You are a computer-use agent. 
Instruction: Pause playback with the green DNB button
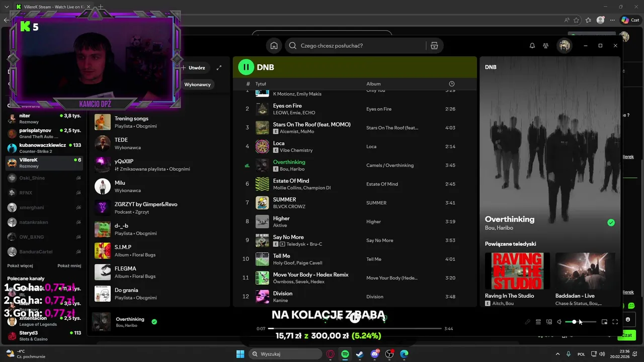click(246, 67)
